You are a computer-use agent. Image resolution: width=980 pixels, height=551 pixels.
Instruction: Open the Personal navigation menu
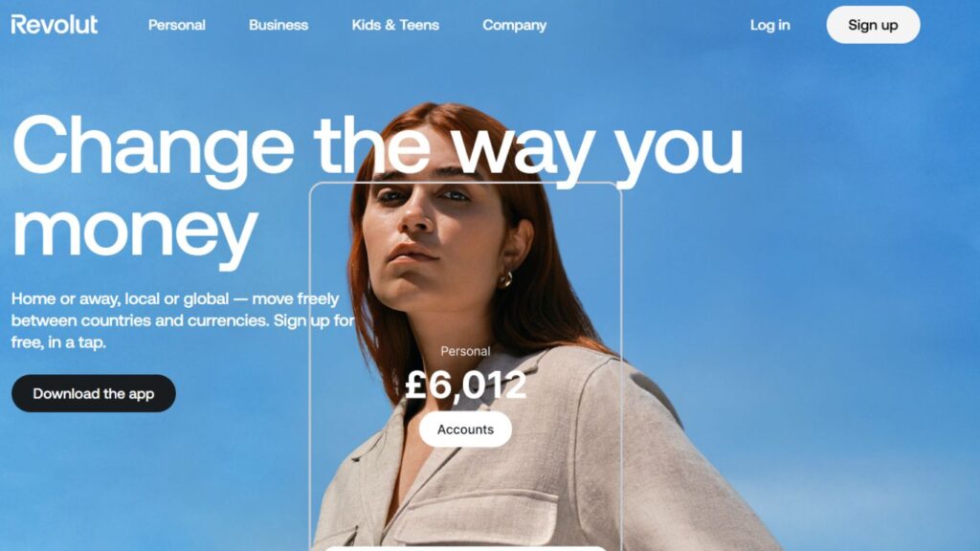click(x=176, y=25)
